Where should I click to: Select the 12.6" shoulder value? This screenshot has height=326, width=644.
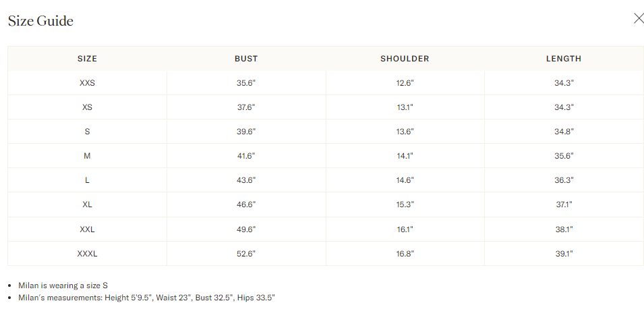click(x=405, y=83)
